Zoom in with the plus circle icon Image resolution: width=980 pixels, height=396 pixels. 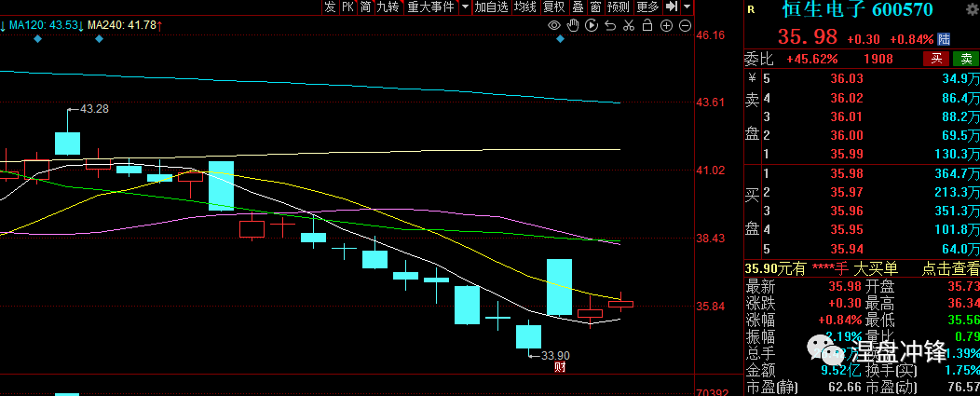666,25
